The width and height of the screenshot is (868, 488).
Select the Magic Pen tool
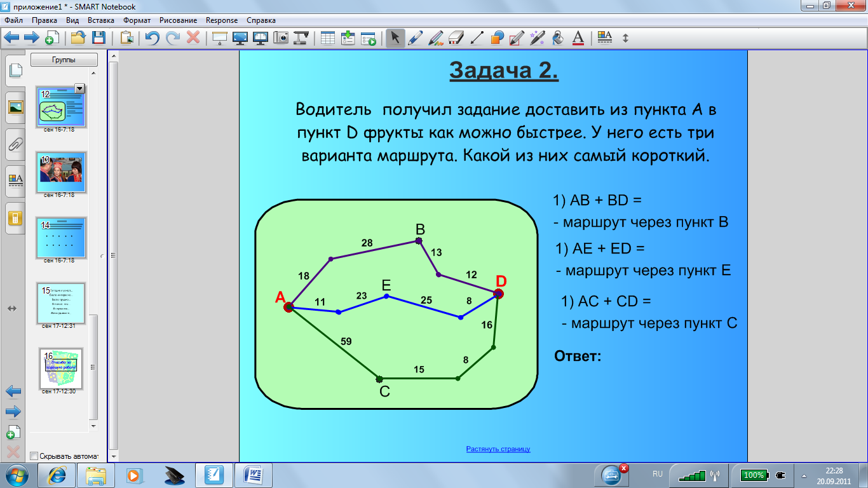tap(538, 37)
